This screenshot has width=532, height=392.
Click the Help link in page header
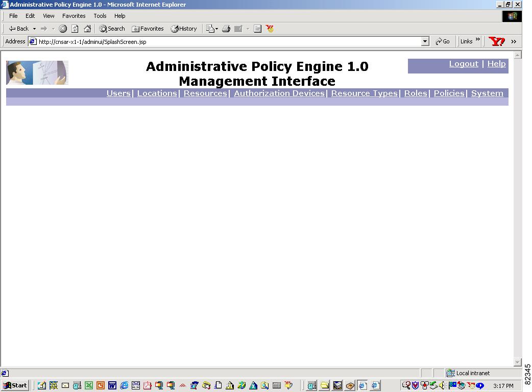(x=496, y=64)
